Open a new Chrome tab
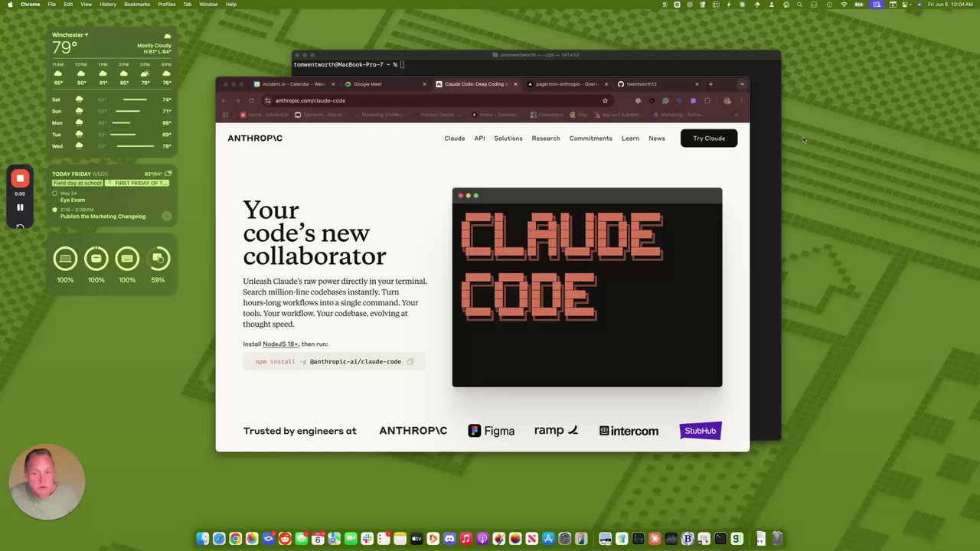This screenshot has height=551, width=980. coord(710,84)
